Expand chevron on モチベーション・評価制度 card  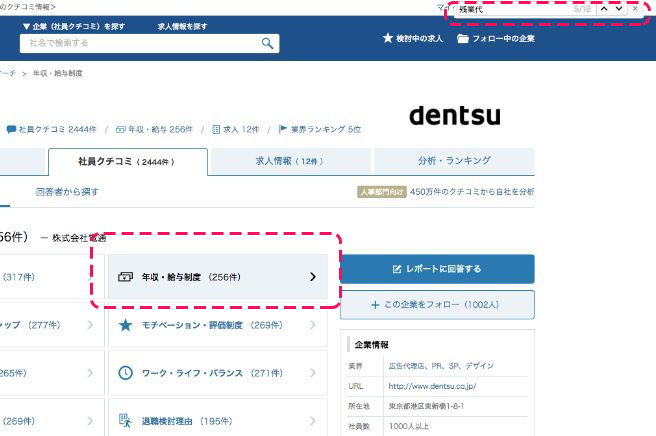click(x=313, y=325)
